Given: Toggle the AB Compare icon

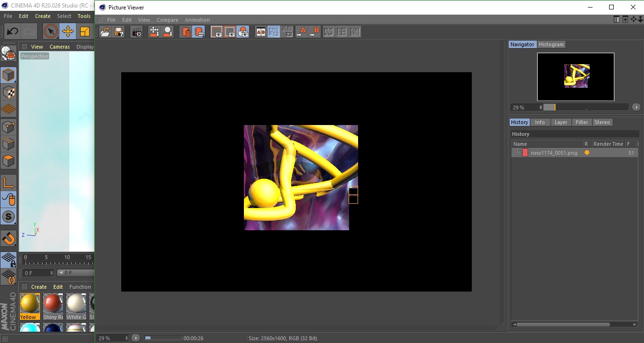Looking at the screenshot, I should tap(260, 32).
